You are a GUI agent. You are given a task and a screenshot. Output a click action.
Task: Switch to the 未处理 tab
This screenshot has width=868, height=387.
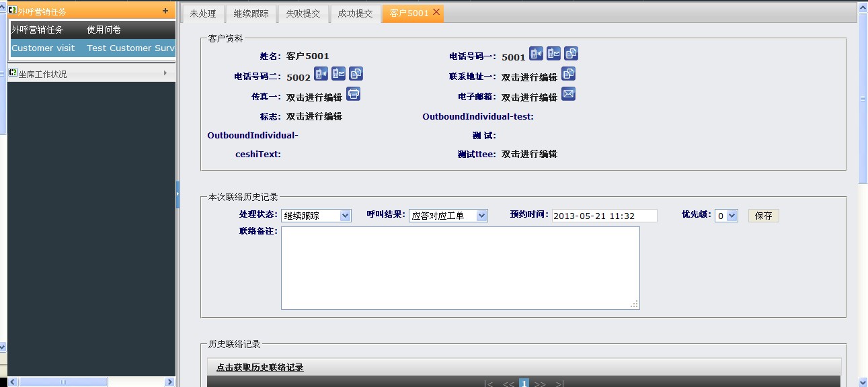pos(202,13)
